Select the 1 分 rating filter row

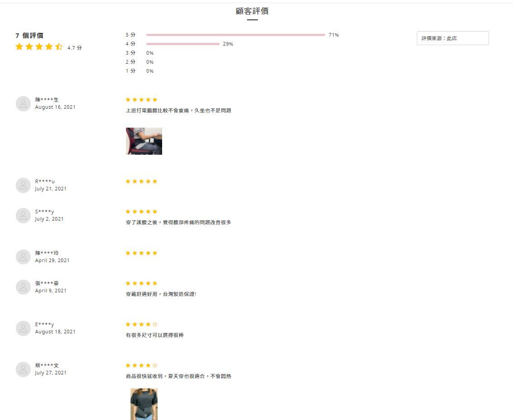[140, 71]
